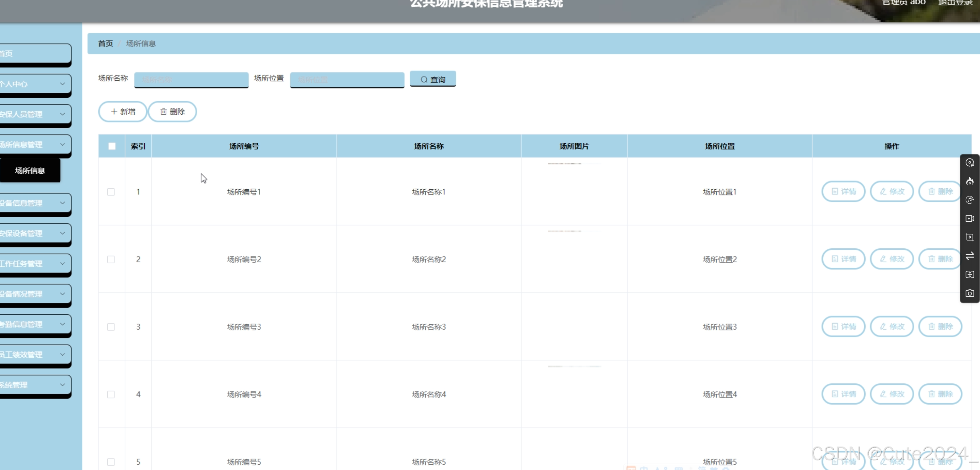The image size is (980, 470).
Task: Check the checkbox for row 3
Action: 111,327
